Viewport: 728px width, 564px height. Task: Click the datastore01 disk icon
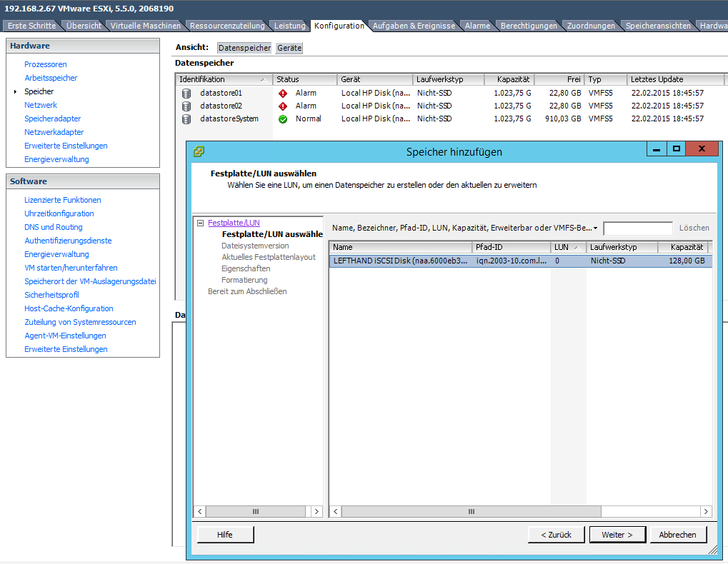[186, 93]
